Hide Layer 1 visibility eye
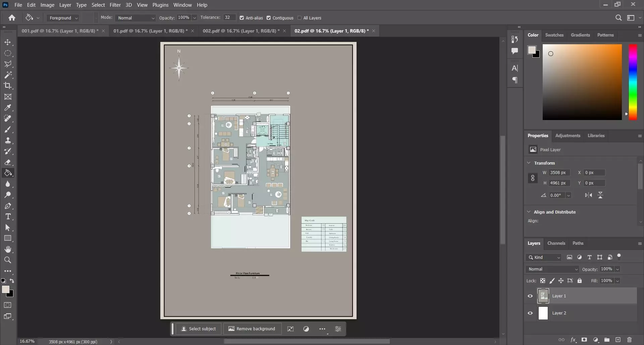This screenshot has width=644, height=345. click(x=530, y=296)
